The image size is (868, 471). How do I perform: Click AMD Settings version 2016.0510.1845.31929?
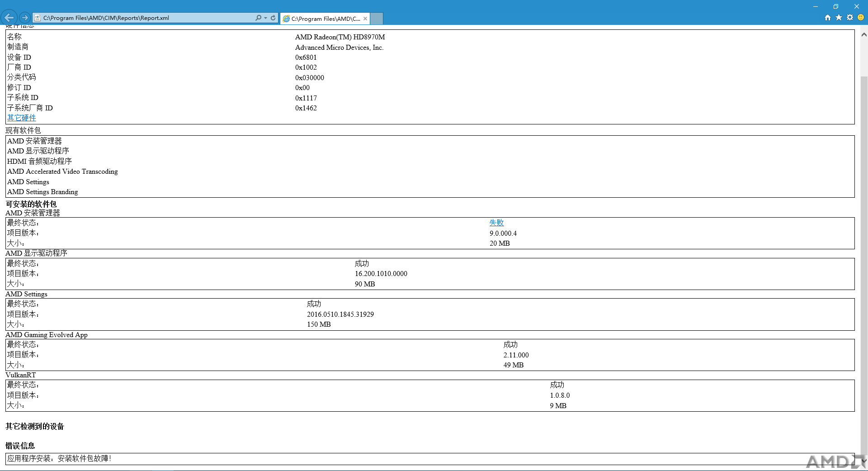(x=340, y=314)
